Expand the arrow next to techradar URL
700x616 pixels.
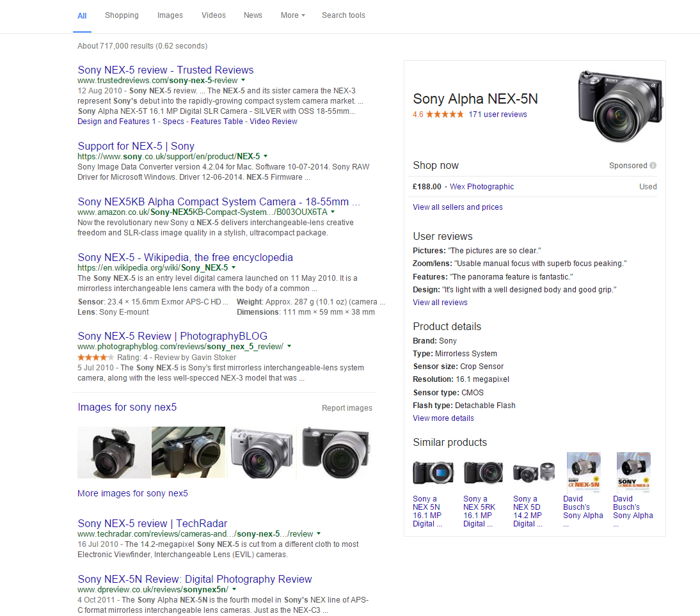tap(319, 534)
